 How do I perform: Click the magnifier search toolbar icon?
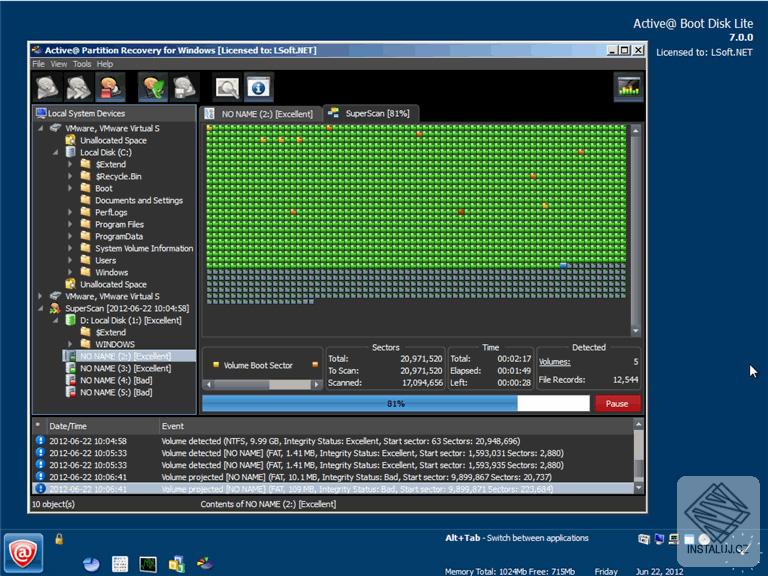click(x=228, y=88)
